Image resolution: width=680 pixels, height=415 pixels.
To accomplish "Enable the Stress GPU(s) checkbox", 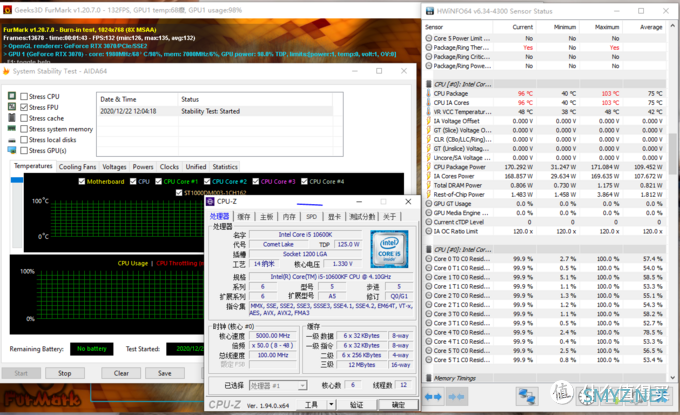I will [x=24, y=150].
